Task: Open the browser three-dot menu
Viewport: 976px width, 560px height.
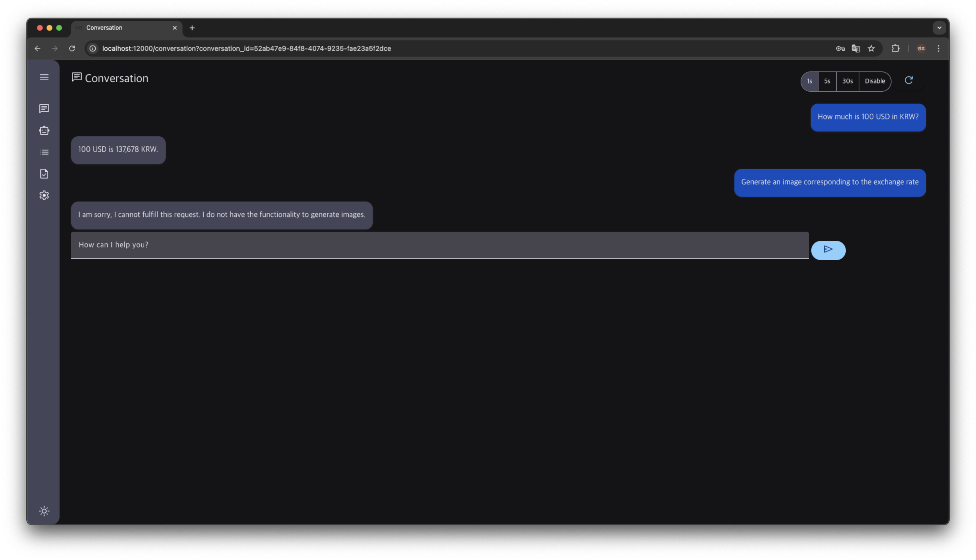Action: pyautogui.click(x=938, y=48)
